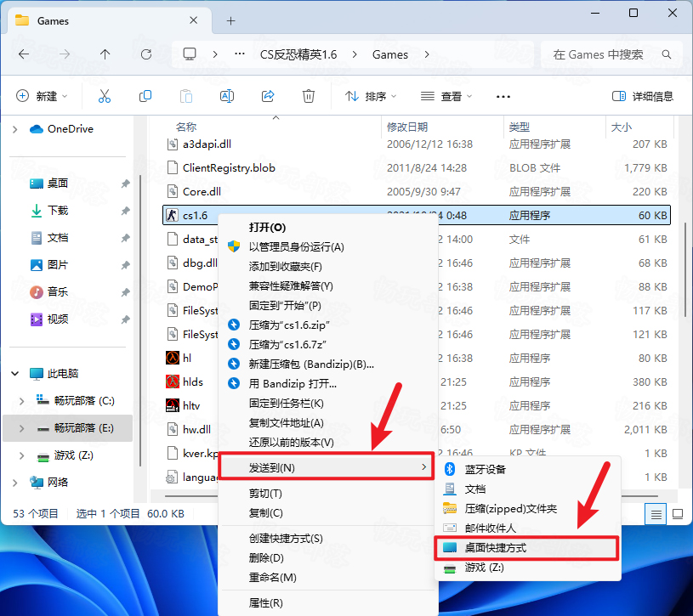Image resolution: width=693 pixels, height=616 pixels.
Task: Sort by 名称 column header
Action: (x=186, y=127)
